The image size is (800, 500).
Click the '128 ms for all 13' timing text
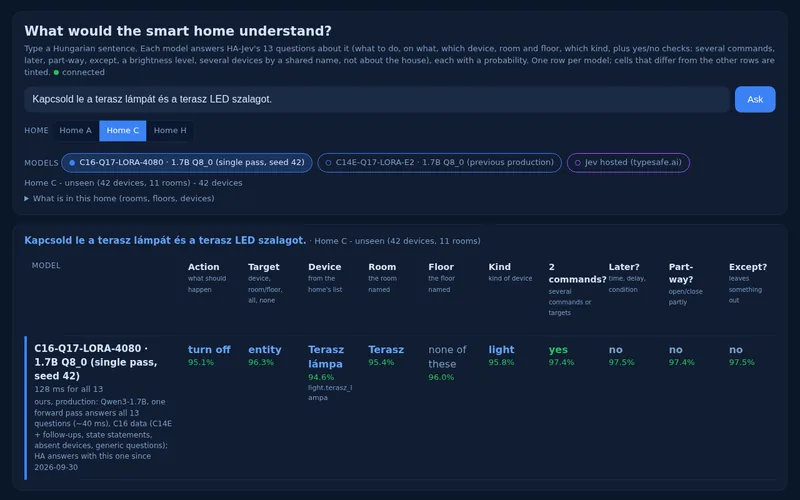(69, 389)
